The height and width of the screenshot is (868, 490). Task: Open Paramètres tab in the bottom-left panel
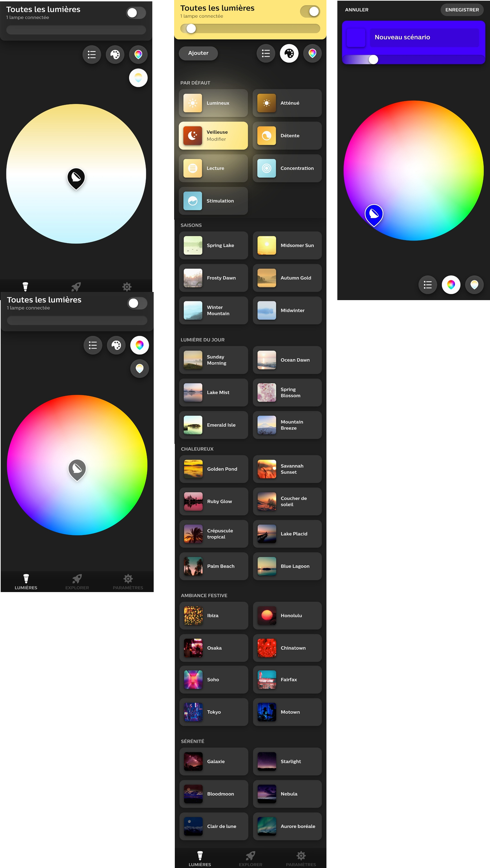[128, 582]
